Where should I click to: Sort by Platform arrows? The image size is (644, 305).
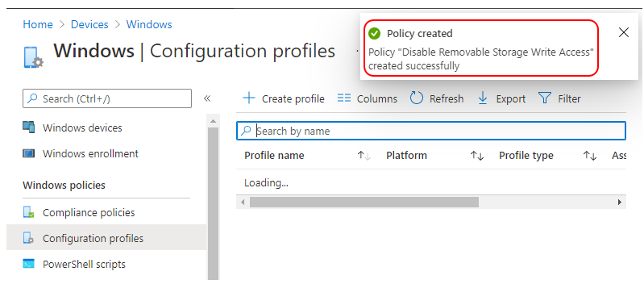pos(477,156)
